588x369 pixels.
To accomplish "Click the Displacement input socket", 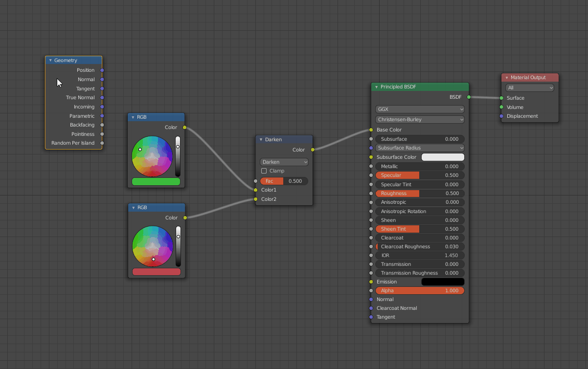I will (x=501, y=116).
